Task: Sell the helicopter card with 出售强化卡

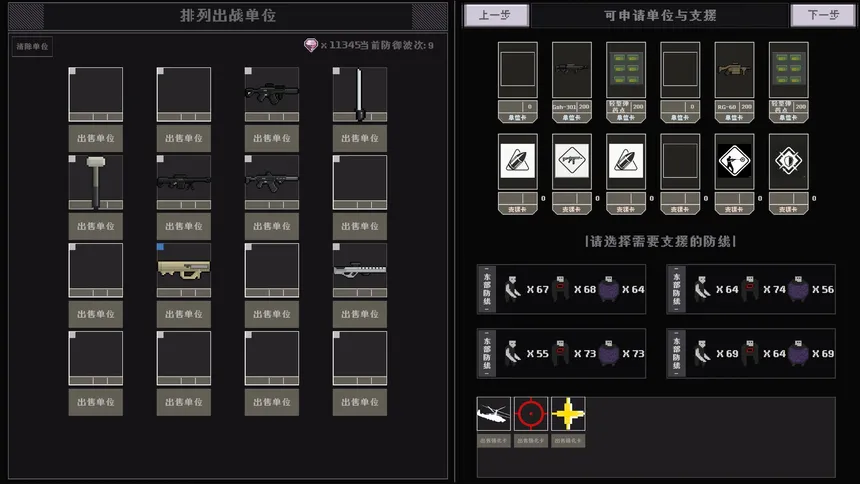Action: (494, 440)
